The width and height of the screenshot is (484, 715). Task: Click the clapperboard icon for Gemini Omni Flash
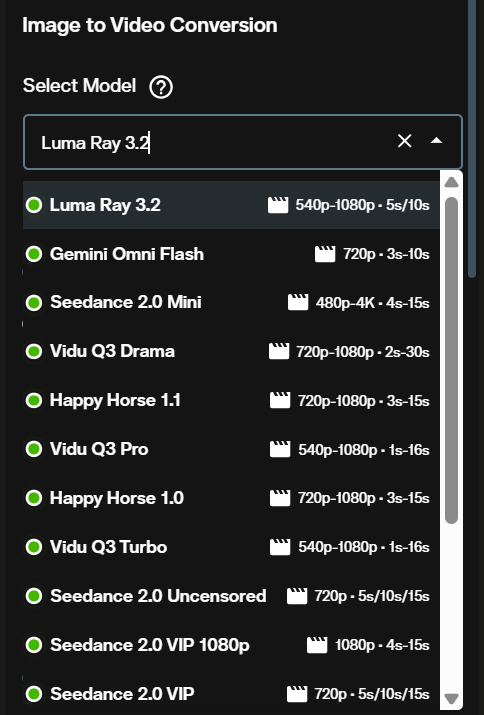coord(325,254)
